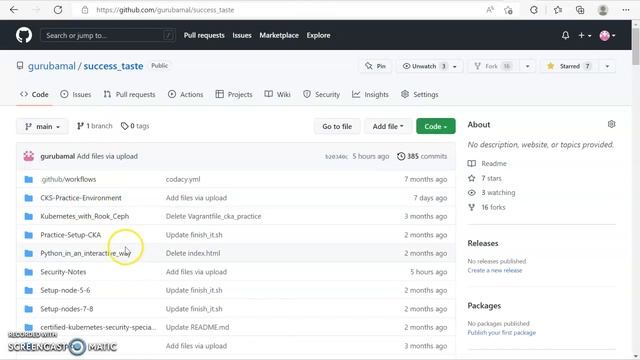The width and height of the screenshot is (640, 360).
Task: Click Go to file button
Action: coord(337,127)
